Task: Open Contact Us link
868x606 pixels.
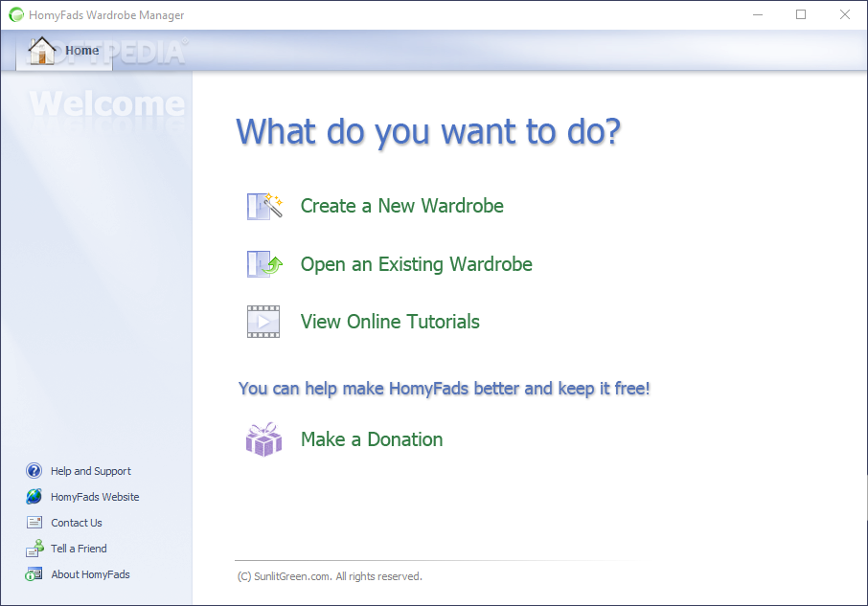Action: 77,523
